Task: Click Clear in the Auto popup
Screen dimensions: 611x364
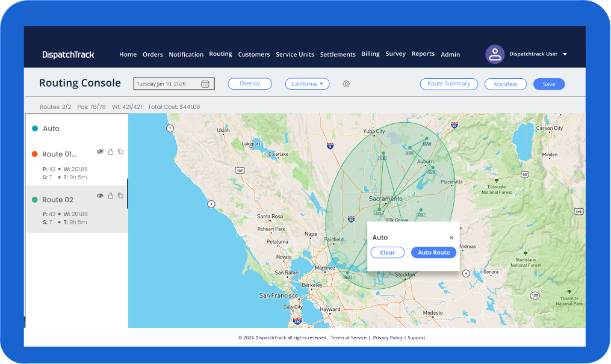Action: (387, 253)
